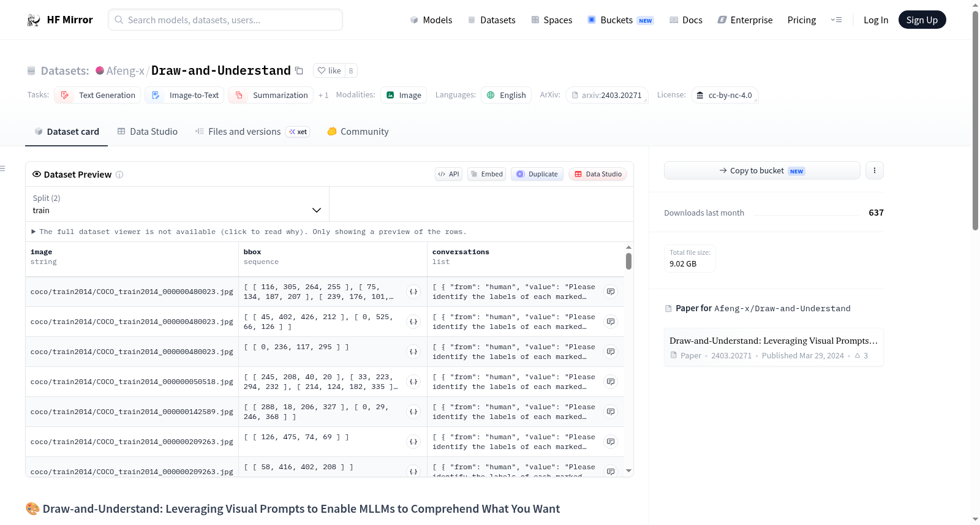Viewport: 980px width, 525px height.
Task: Open the Pricing page
Action: (x=802, y=20)
